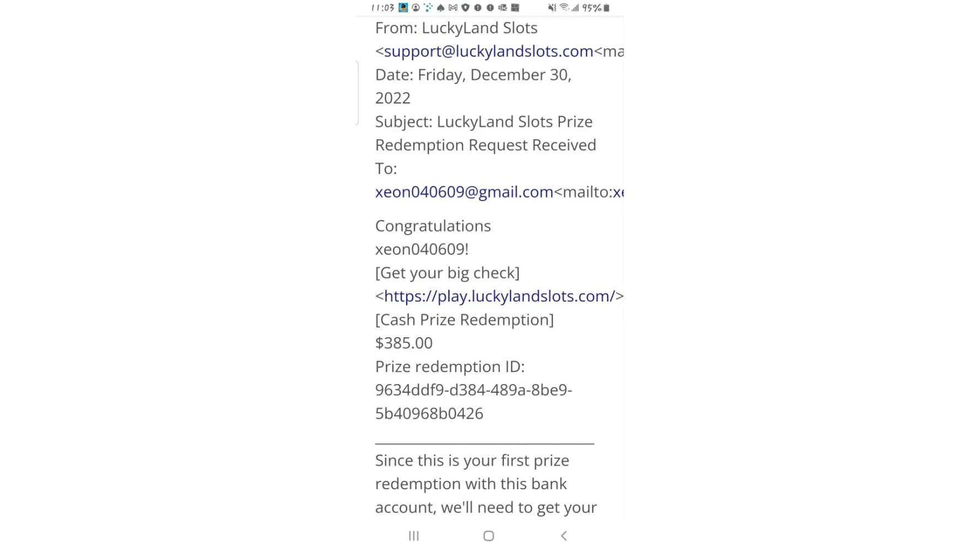Tap the Gmail notification icon in the status bar

(x=453, y=8)
